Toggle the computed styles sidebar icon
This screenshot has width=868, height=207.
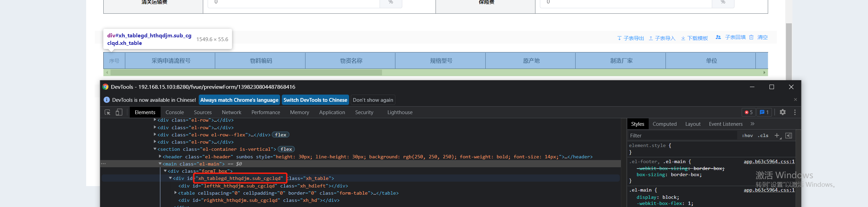(x=789, y=136)
